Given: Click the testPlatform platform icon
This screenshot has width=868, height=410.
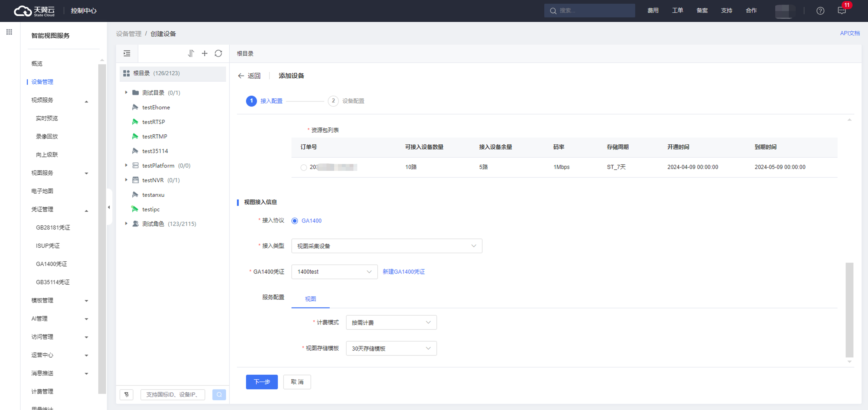Looking at the screenshot, I should [x=136, y=165].
